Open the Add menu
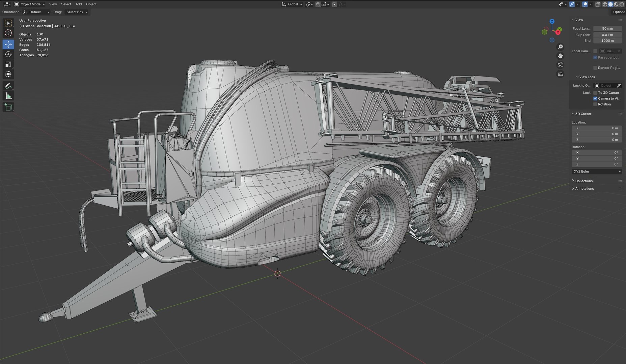This screenshot has width=626, height=364. click(79, 4)
